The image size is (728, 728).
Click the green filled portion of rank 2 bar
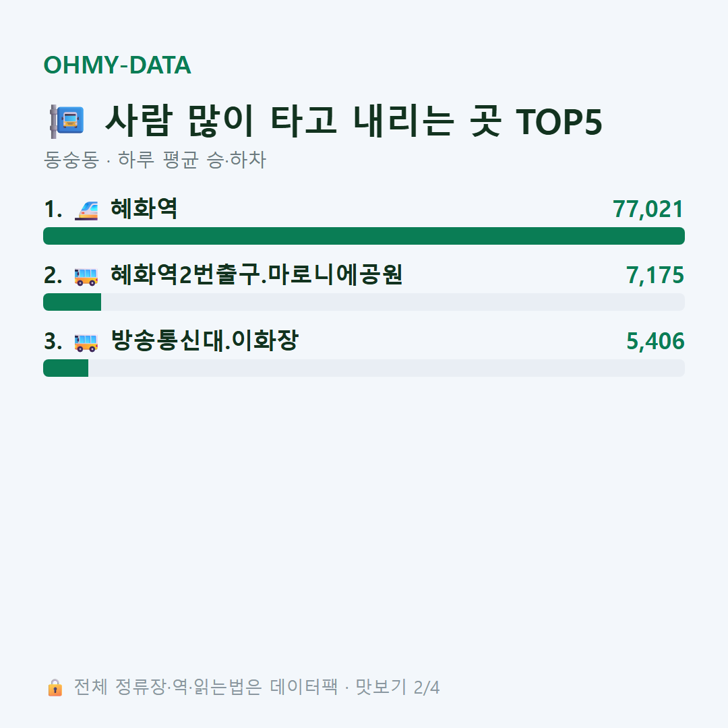point(72,302)
